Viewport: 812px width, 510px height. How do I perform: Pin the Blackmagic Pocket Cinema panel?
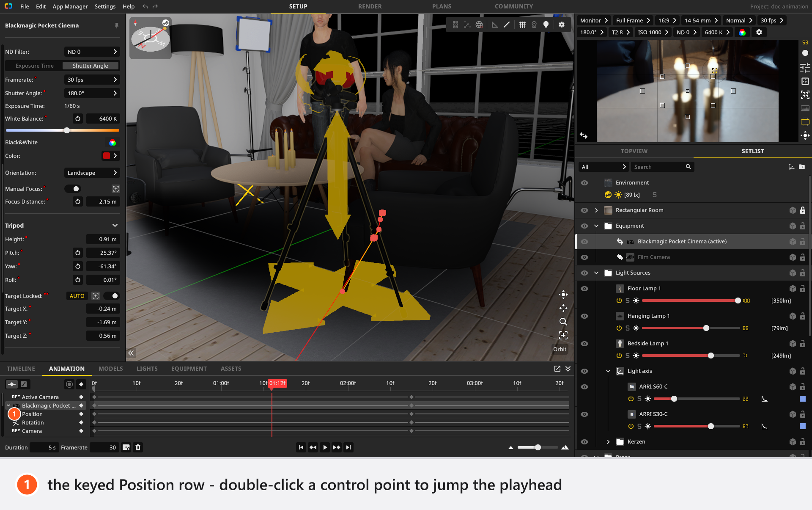[117, 25]
